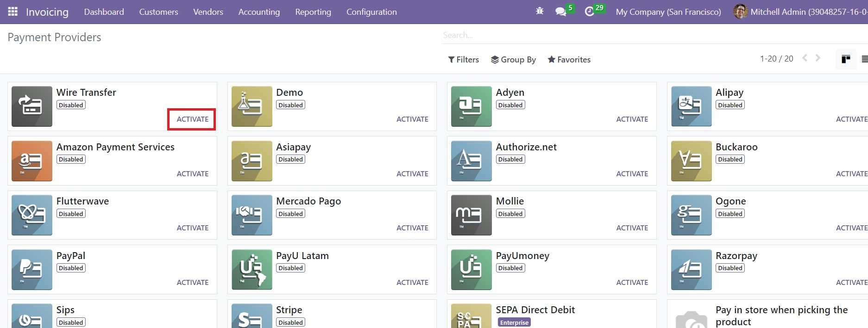Click the 1-20 / 20 pager counter

tap(776, 59)
